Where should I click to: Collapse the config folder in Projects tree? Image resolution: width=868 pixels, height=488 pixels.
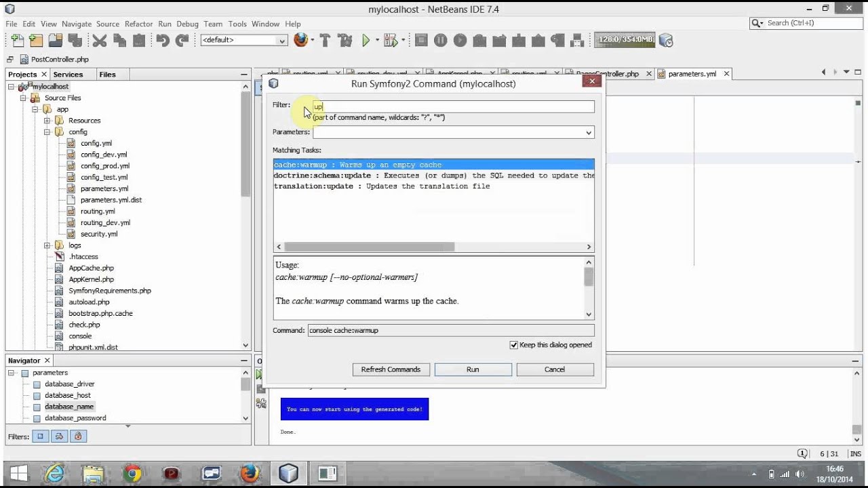[x=47, y=132]
